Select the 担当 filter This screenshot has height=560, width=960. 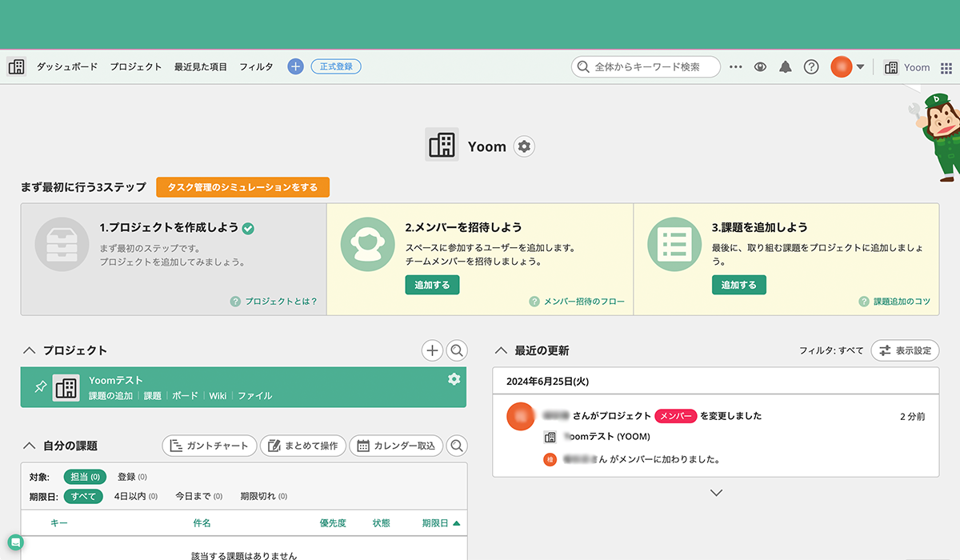pos(84,477)
